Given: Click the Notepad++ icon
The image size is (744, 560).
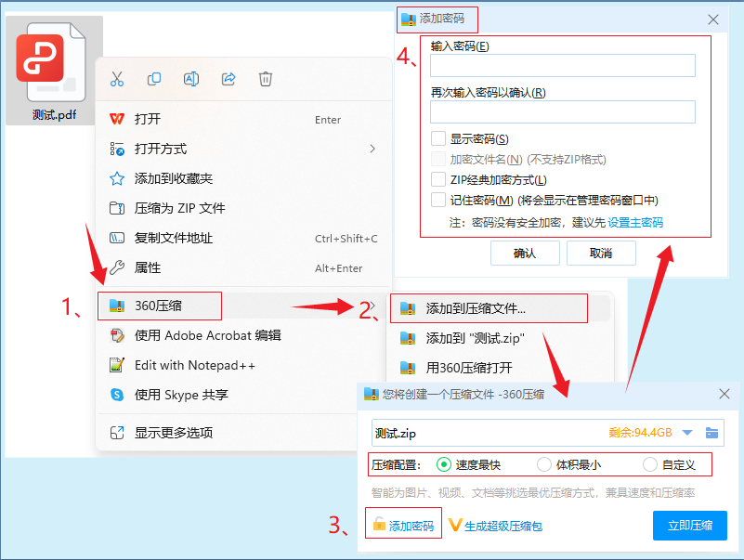Looking at the screenshot, I should click(x=117, y=365).
